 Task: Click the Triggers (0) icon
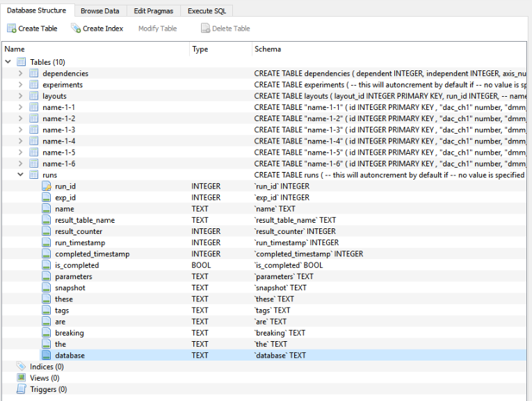pos(21,389)
